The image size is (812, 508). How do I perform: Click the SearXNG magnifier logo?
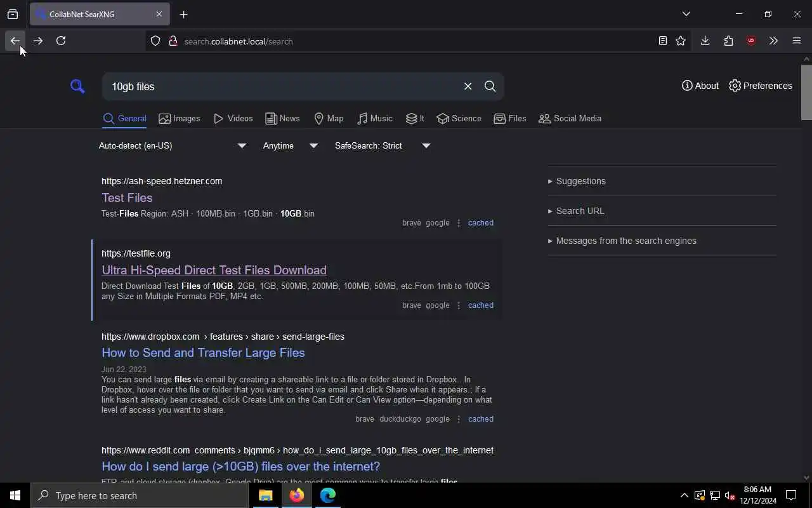(77, 86)
